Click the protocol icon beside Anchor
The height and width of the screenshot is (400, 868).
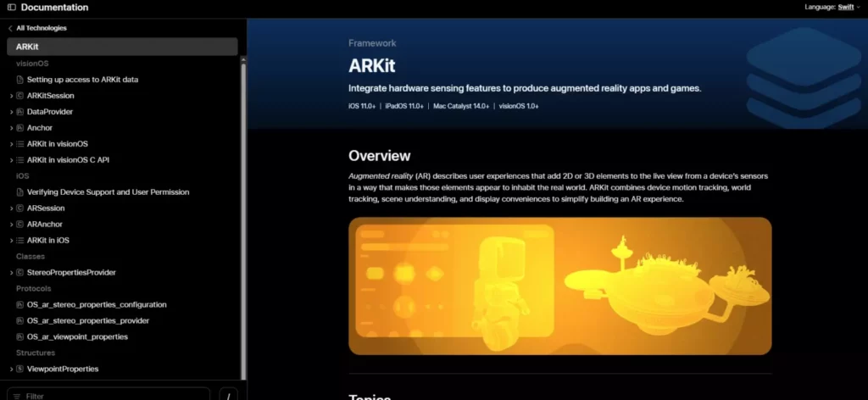20,128
